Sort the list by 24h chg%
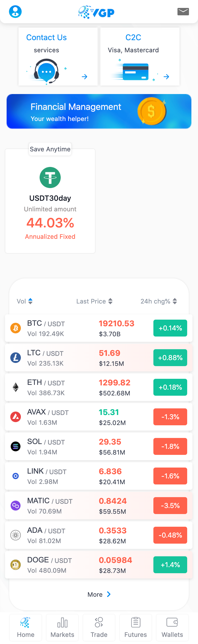This screenshot has width=198, height=644. click(158, 301)
